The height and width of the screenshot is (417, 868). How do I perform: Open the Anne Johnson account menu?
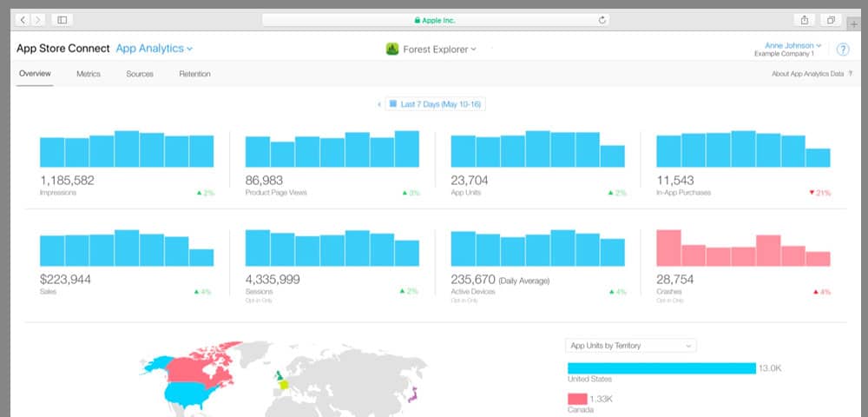[792, 45]
